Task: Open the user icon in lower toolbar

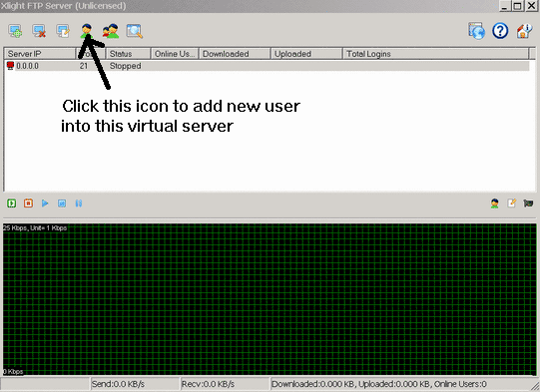Action: [495, 203]
